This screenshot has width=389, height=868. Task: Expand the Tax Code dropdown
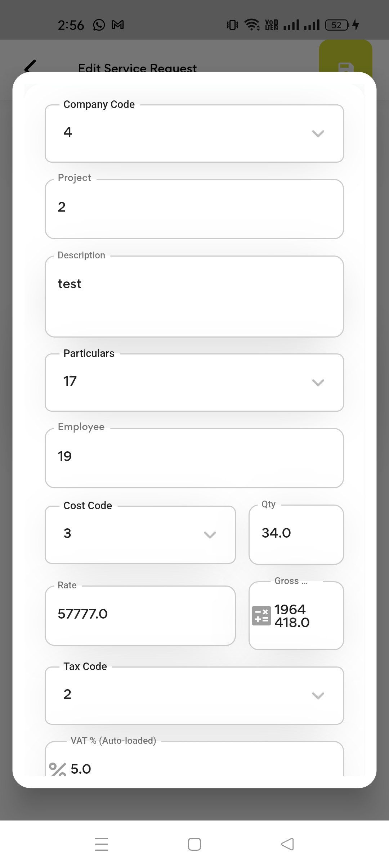pyautogui.click(x=194, y=695)
